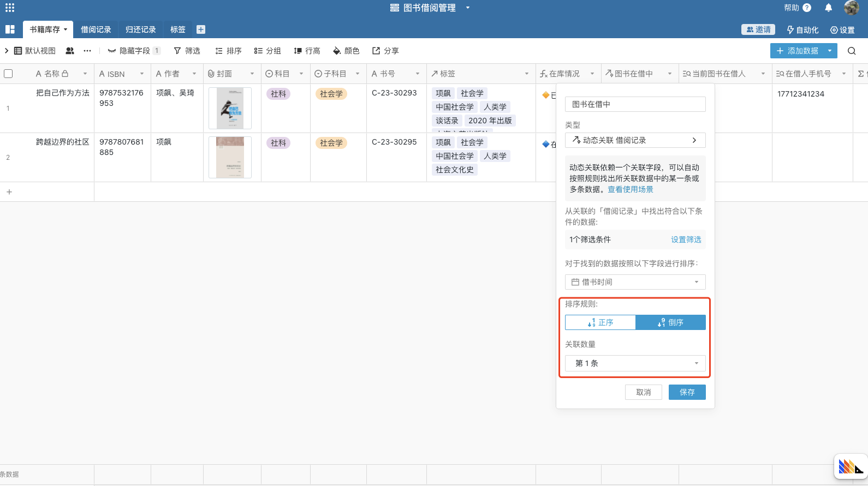868x486 pixels.
Task: Click the 子科目 column header
Action: [x=338, y=74]
